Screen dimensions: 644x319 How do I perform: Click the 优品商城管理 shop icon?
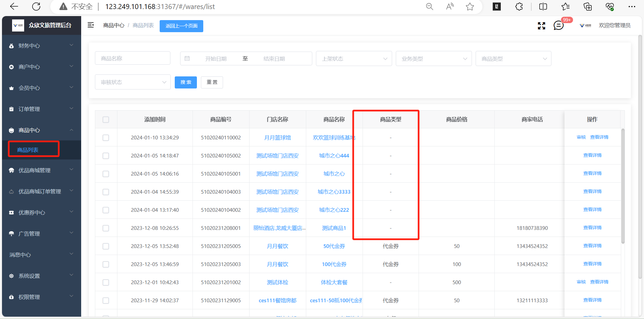(x=11, y=171)
